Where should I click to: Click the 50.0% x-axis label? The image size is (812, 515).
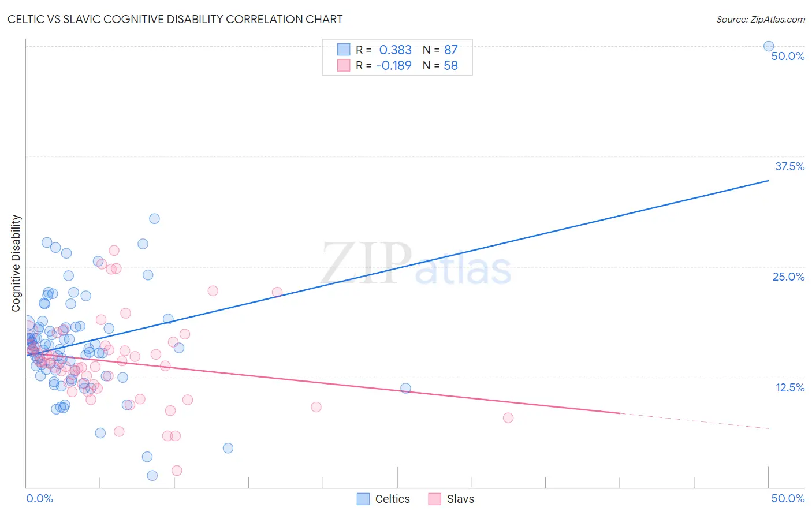point(788,498)
